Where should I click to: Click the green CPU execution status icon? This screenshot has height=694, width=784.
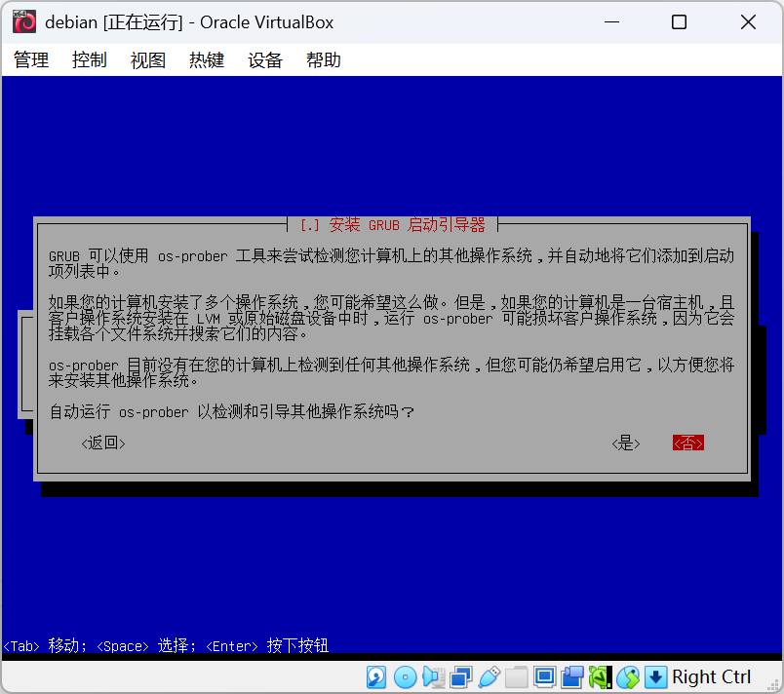pos(600,677)
